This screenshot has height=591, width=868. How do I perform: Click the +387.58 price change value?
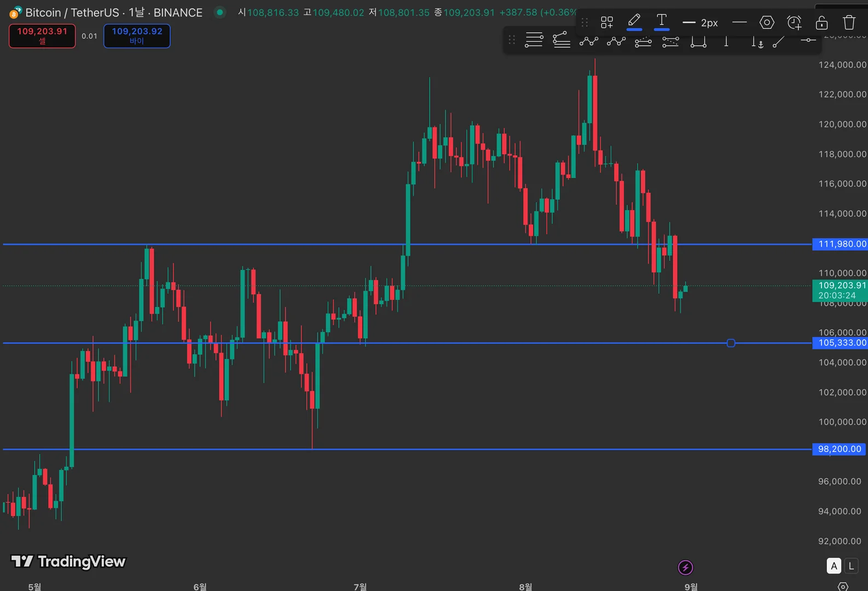click(x=518, y=13)
